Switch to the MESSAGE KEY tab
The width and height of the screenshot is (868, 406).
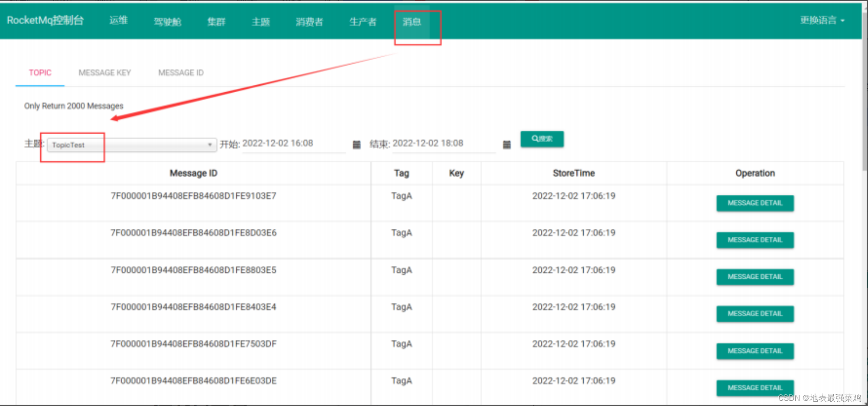pyautogui.click(x=104, y=72)
